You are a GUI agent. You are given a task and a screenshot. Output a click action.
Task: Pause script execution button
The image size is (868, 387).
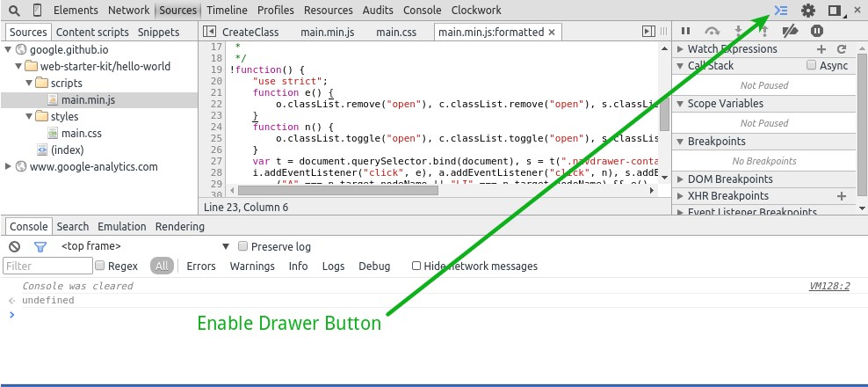(686, 32)
